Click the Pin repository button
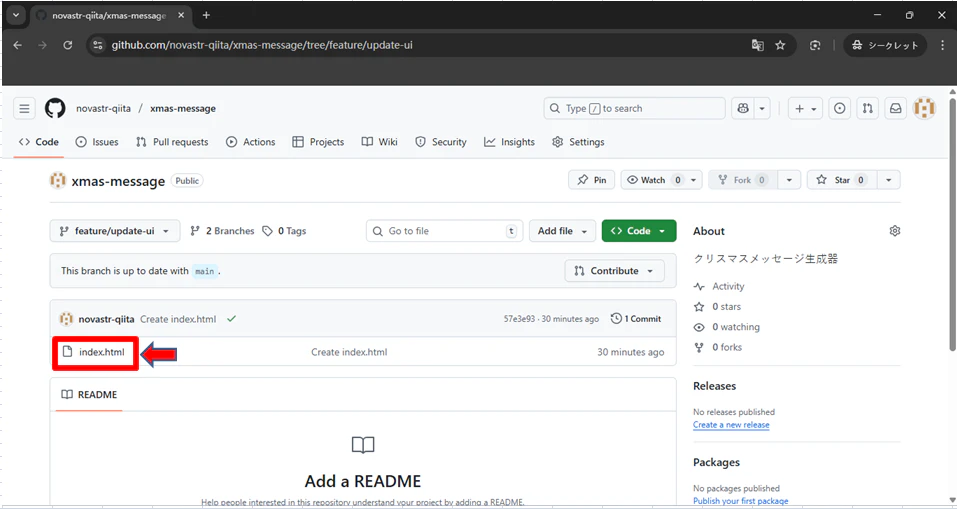This screenshot has width=957, height=509. click(591, 180)
